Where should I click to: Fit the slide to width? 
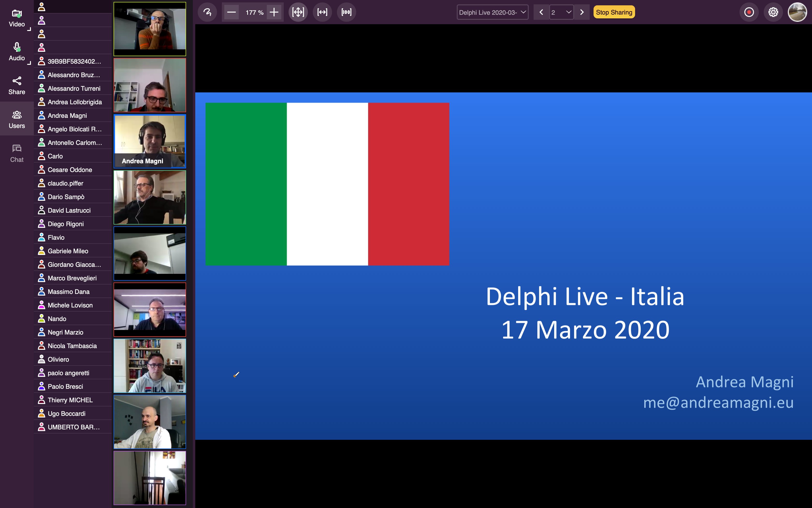pos(322,12)
